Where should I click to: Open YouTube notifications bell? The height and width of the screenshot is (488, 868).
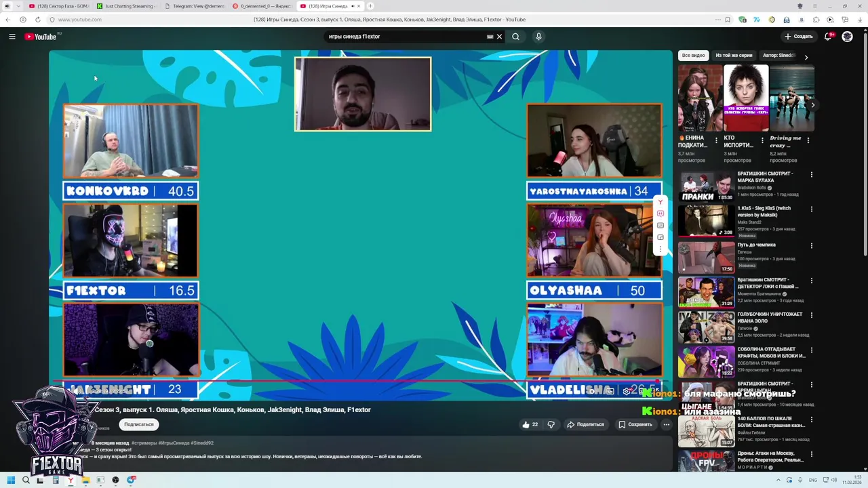coord(828,37)
